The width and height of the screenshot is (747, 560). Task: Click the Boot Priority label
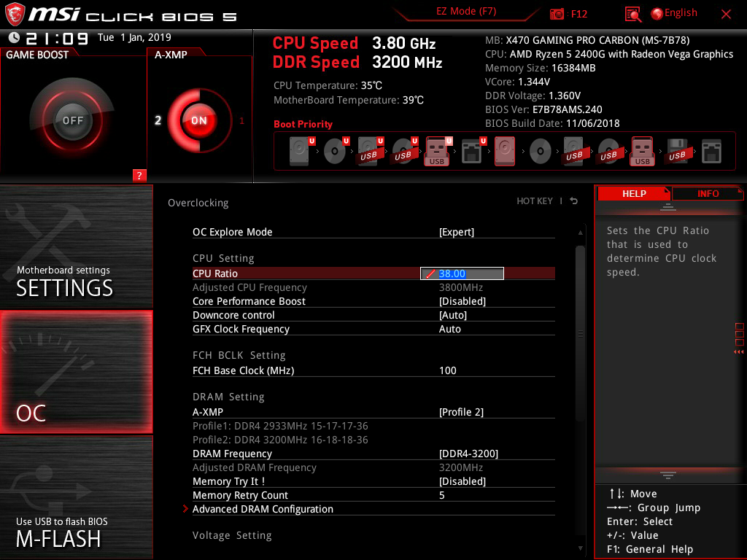(303, 124)
